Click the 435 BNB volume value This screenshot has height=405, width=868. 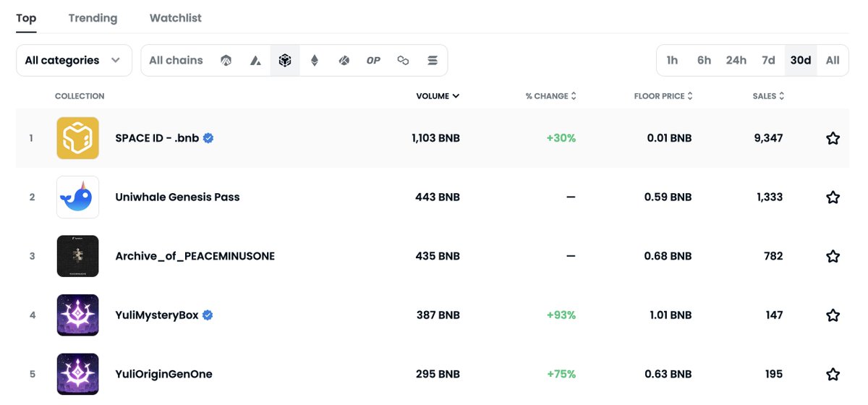[x=438, y=256]
